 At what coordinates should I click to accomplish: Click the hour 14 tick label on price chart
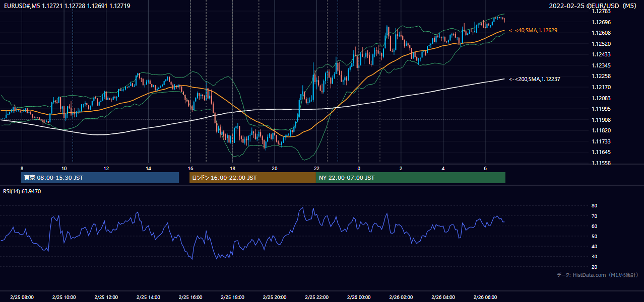(148, 168)
